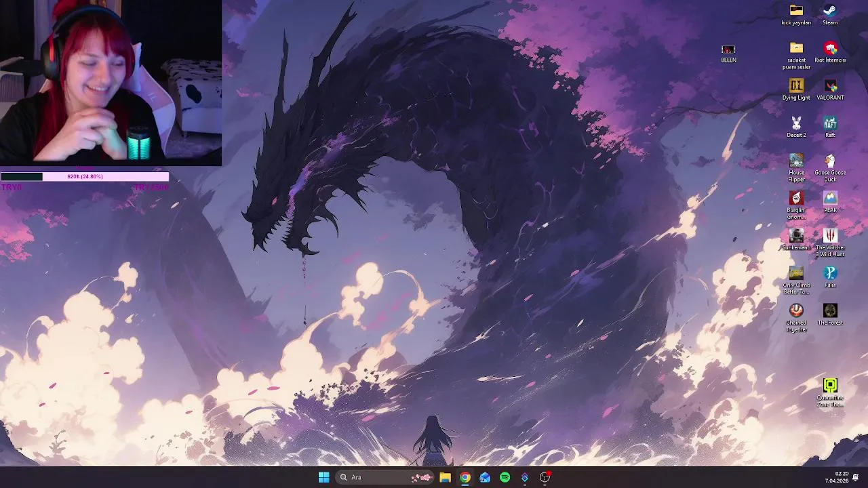Select the Goose Goose Duck icon

point(830,167)
